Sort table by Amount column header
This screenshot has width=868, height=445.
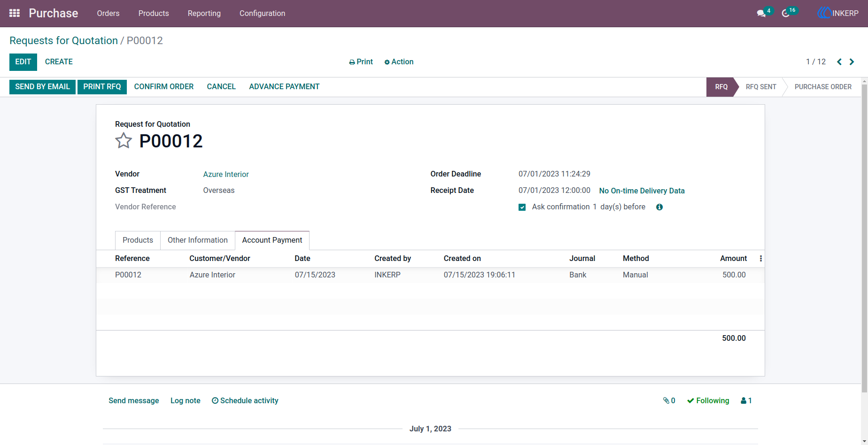pyautogui.click(x=733, y=259)
